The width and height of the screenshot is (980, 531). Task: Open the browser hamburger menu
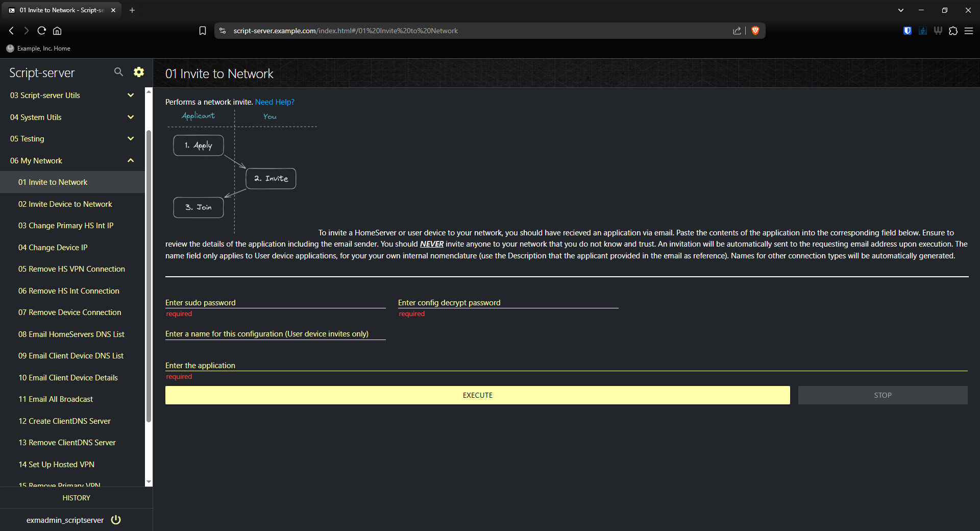(x=969, y=31)
